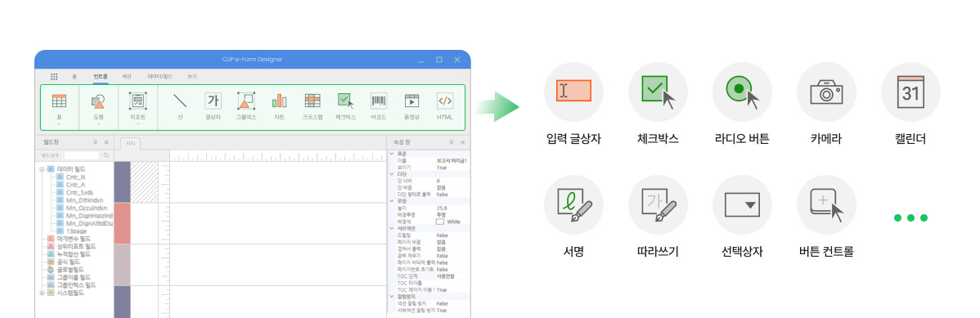This screenshot has width=980, height=318.
Task: Select the 그룹인덱스 필드 node
Action: [76, 284]
